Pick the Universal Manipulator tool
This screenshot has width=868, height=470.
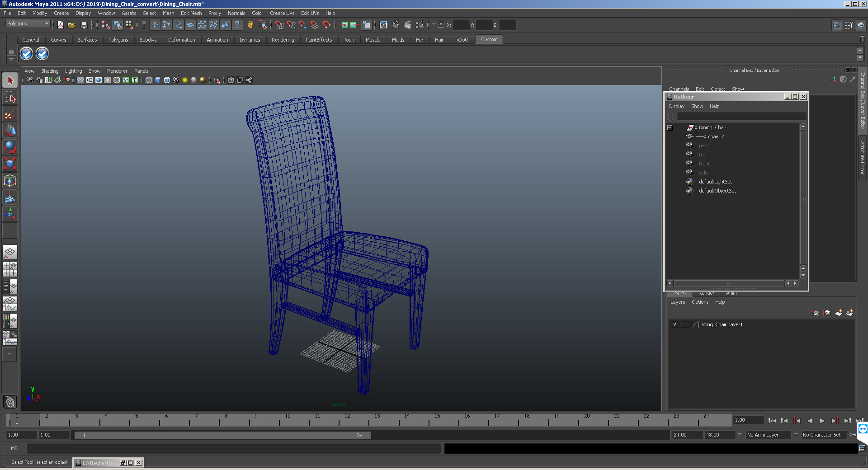[x=10, y=180]
